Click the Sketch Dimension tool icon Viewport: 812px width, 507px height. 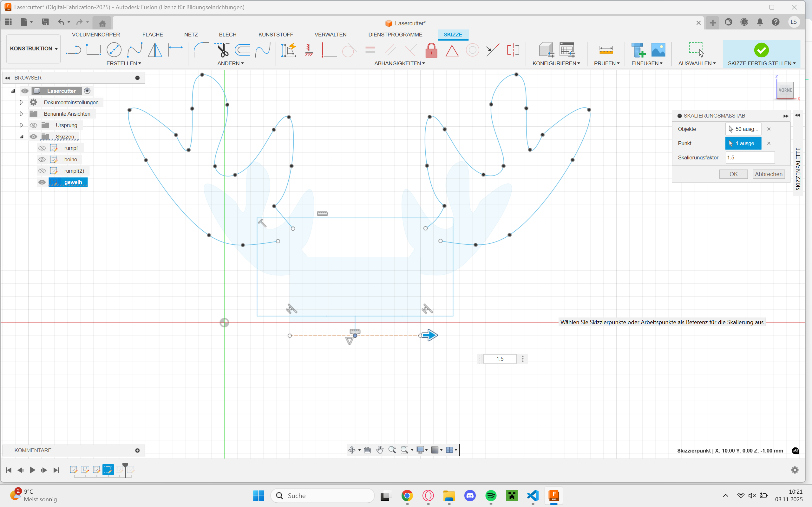[175, 50]
